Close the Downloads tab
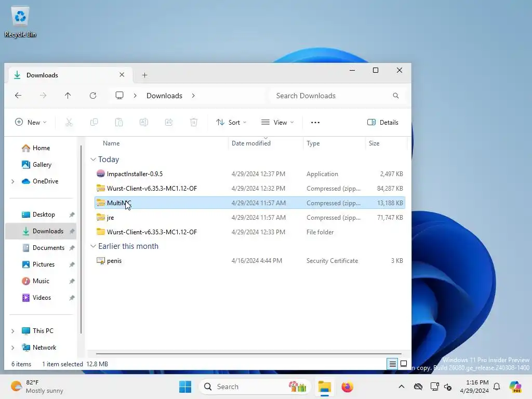The image size is (532, 399). pyautogui.click(x=122, y=75)
